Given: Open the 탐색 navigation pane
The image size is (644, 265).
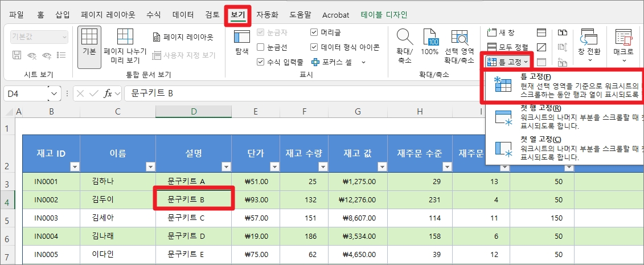Looking at the screenshot, I should pyautogui.click(x=242, y=43).
